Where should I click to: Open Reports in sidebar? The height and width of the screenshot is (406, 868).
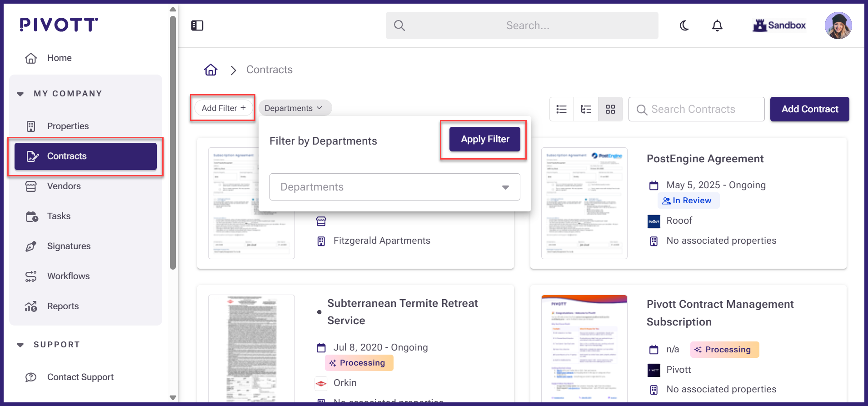(85, 306)
